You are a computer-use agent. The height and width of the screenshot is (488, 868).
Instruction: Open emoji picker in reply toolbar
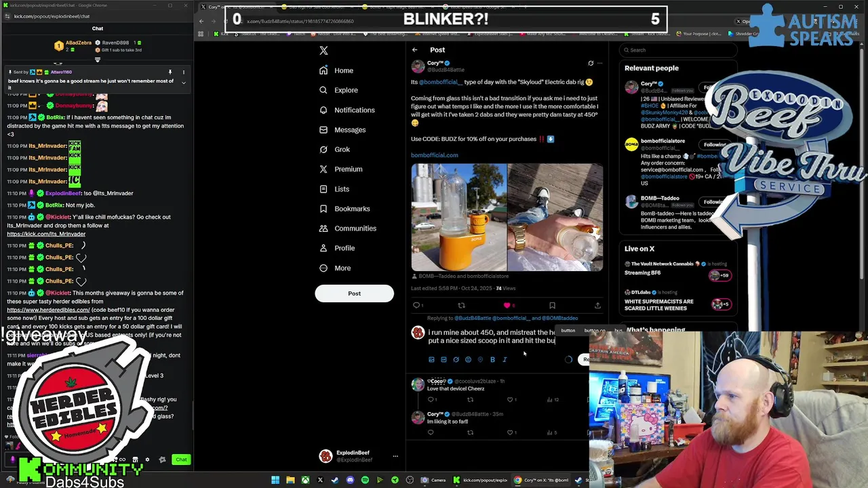[x=468, y=360]
